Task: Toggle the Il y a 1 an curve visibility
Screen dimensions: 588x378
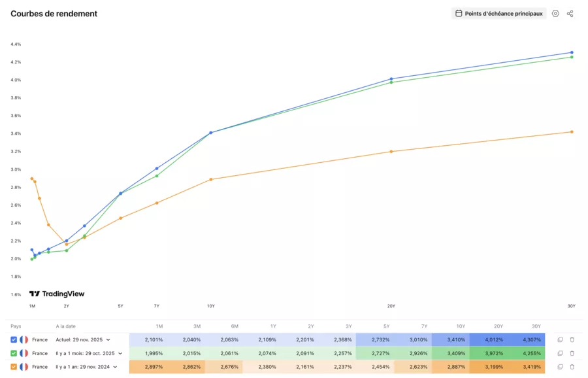Action: [x=13, y=366]
